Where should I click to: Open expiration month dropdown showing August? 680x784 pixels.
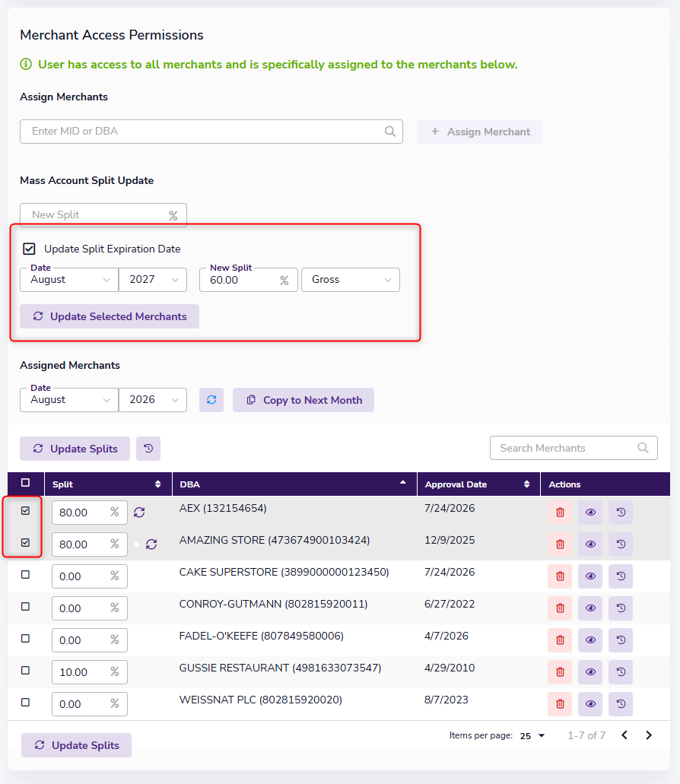[69, 280]
